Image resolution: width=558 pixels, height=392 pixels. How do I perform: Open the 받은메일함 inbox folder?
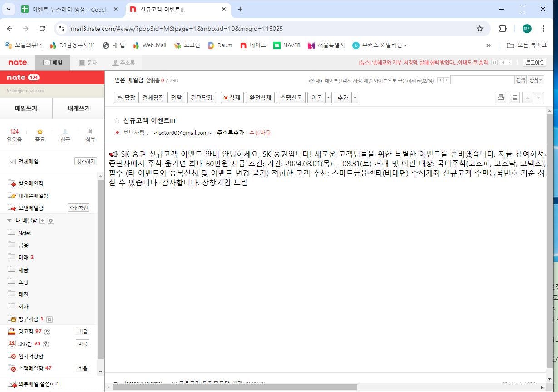[31, 184]
